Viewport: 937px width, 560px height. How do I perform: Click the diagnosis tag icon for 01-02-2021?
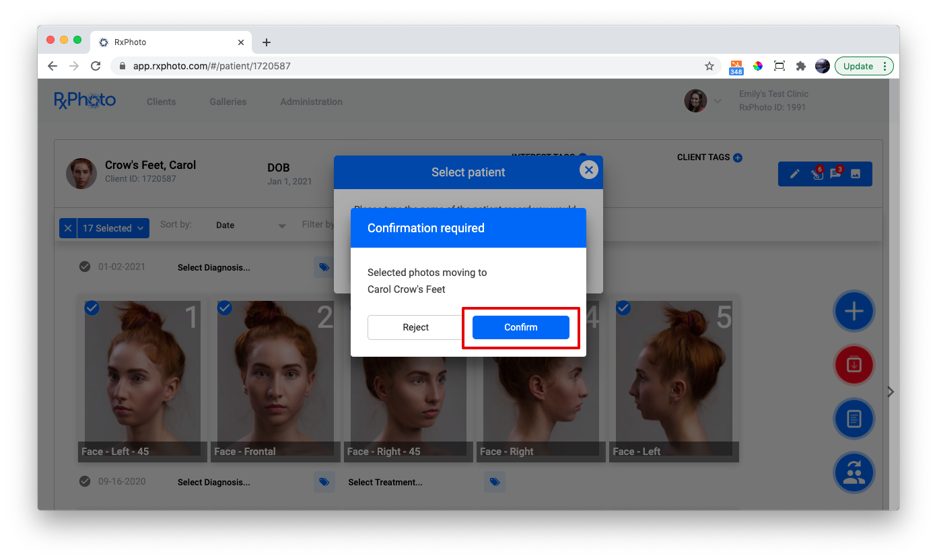tap(324, 267)
